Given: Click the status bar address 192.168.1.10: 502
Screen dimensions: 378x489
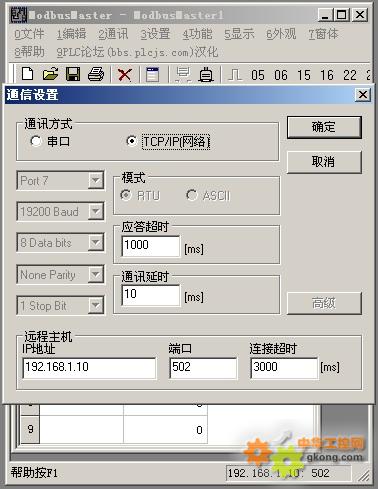Looking at the screenshot, I should click(x=288, y=473).
